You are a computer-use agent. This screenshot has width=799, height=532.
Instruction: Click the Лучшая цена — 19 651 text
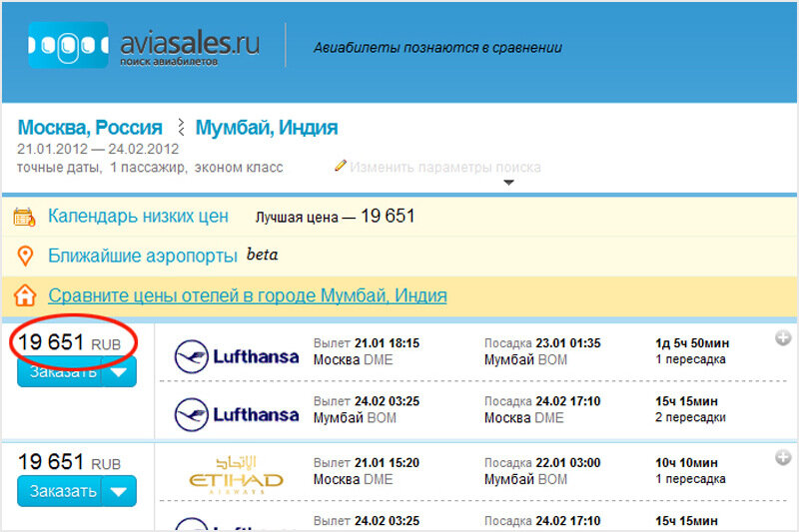click(335, 217)
